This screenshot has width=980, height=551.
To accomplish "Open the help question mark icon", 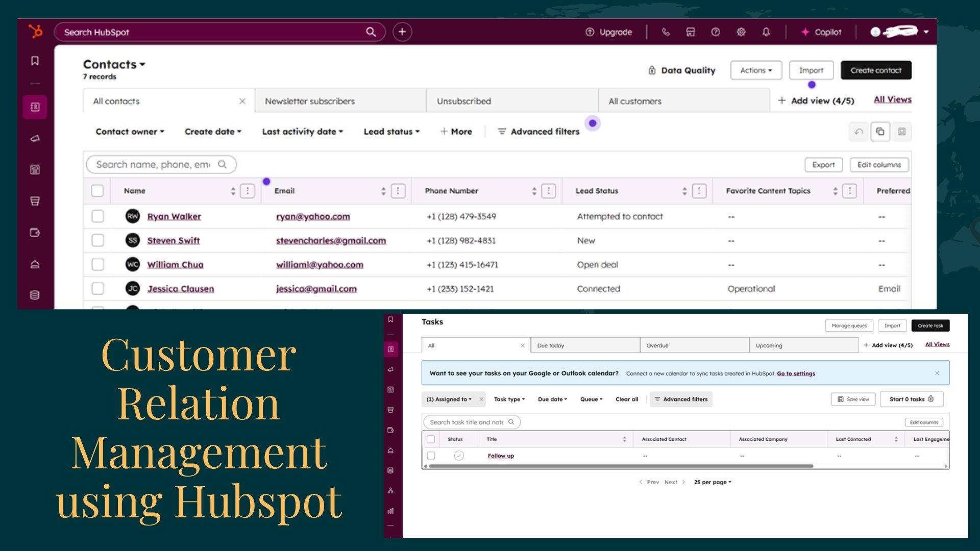I will click(x=716, y=32).
